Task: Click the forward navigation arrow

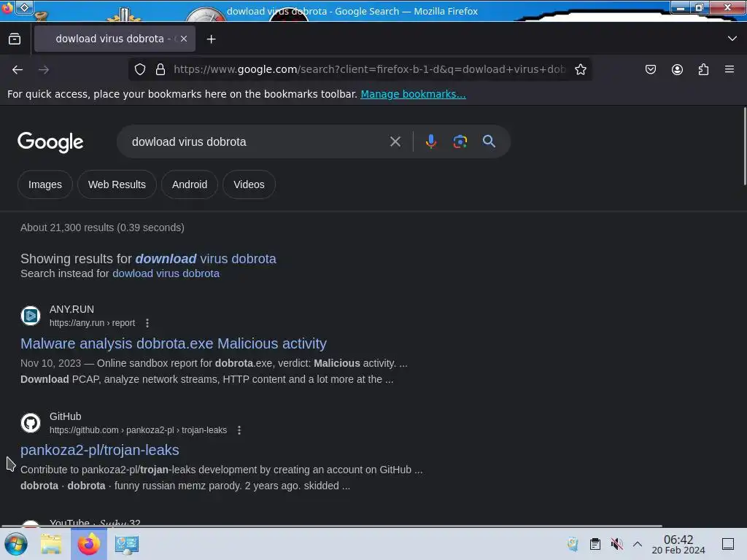Action: pos(44,69)
